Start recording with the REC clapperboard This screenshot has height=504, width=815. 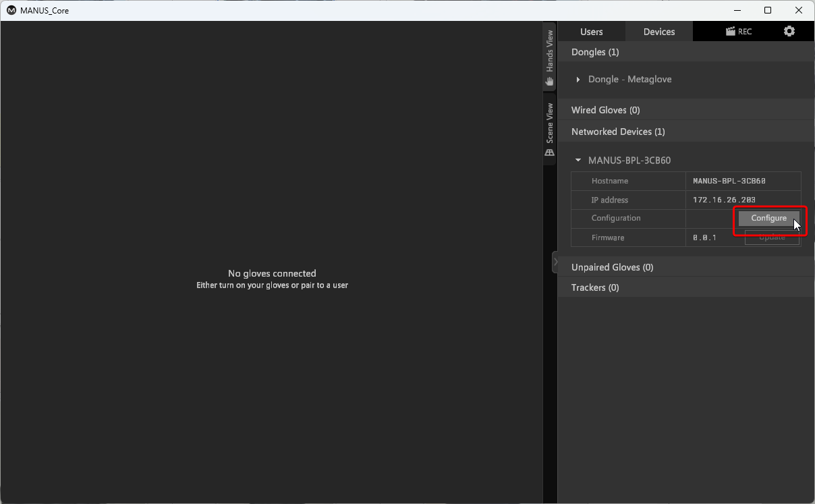[x=738, y=32]
